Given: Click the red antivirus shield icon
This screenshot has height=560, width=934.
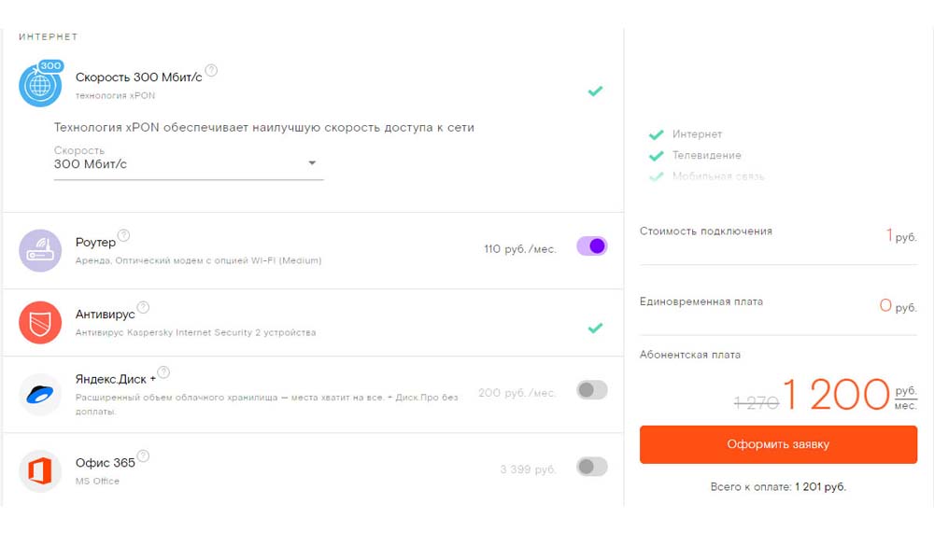Looking at the screenshot, I should 40,323.
